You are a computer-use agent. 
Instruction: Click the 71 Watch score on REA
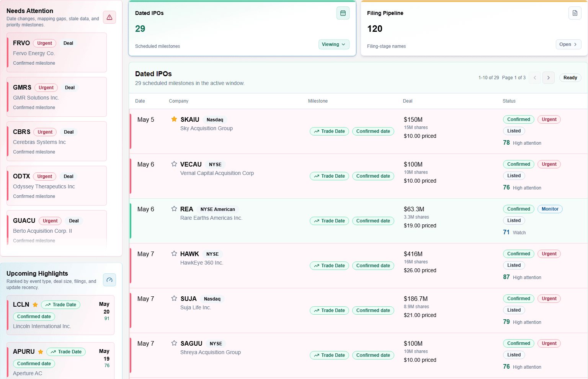pos(514,232)
